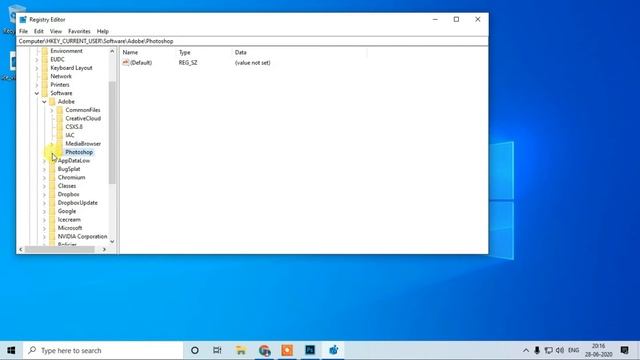Image resolution: width=640 pixels, height=360 pixels.
Task: Select the Microsoft key
Action: point(70,228)
